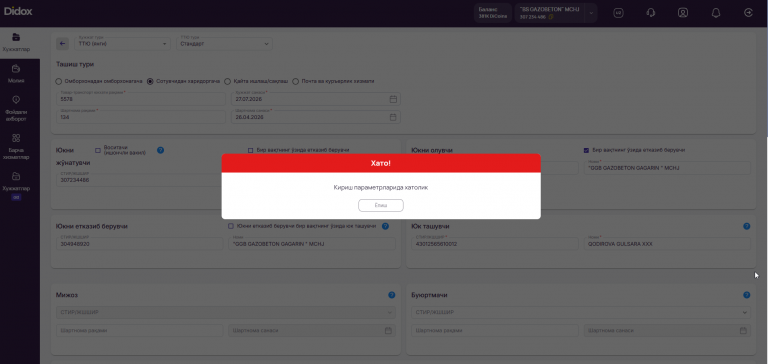Image resolution: width=768 pixels, height=364 pixels.
Task: Open the user profile icon
Action: [x=683, y=13]
